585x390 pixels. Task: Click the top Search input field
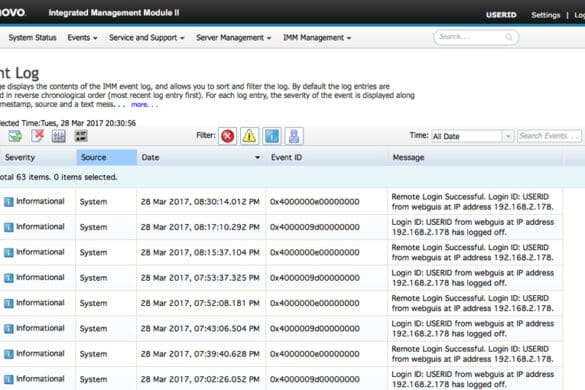pos(476,37)
